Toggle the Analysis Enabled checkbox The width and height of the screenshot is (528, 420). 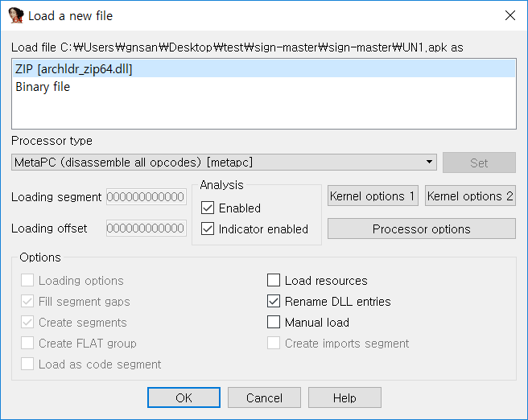tap(208, 208)
